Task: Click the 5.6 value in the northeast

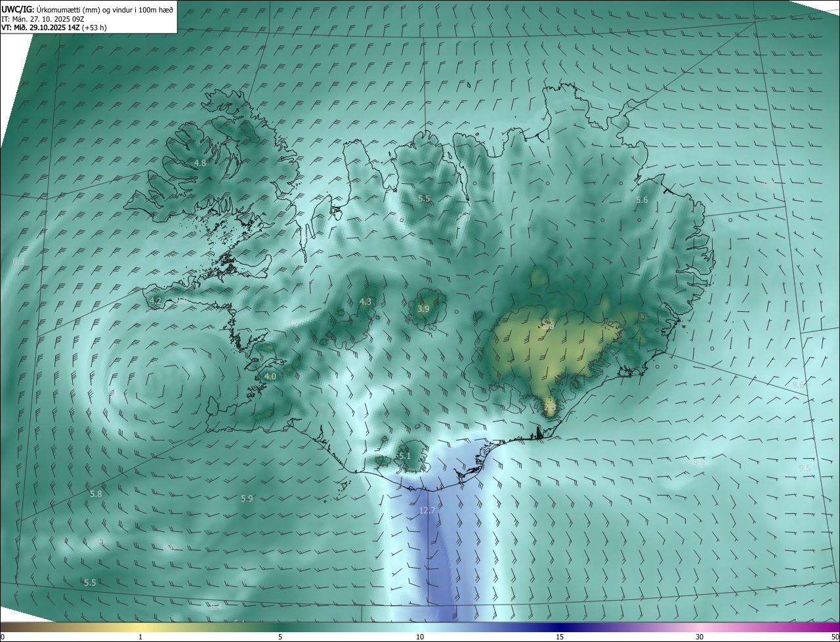Action: pyautogui.click(x=642, y=200)
